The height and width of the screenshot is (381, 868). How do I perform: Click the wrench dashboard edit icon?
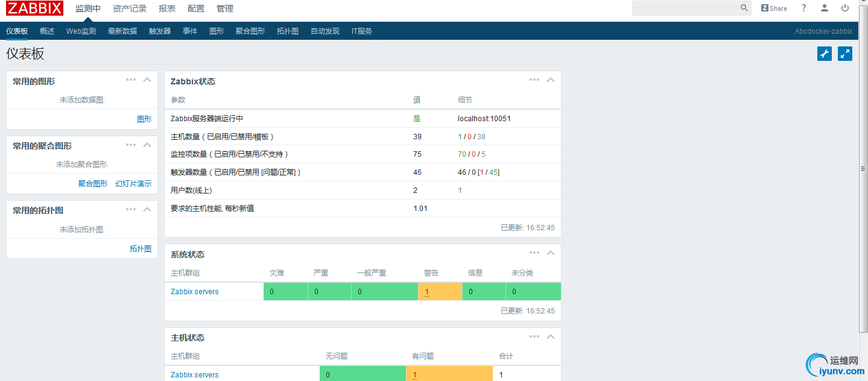825,54
